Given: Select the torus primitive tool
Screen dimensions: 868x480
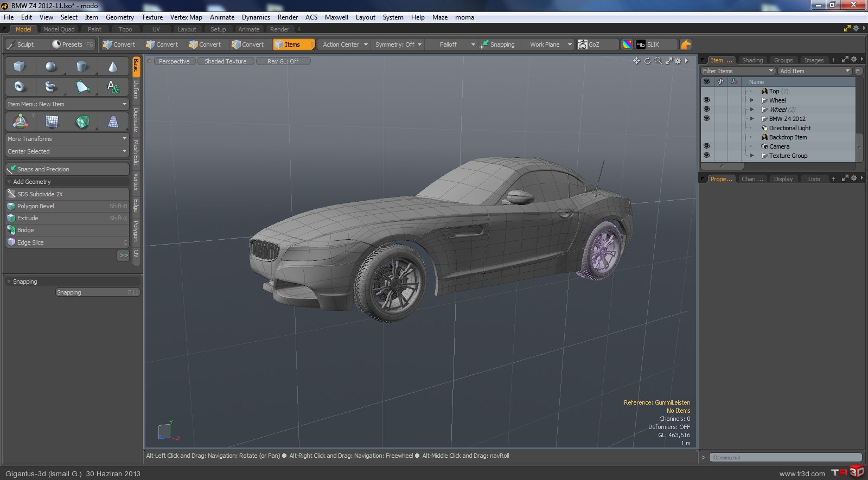Looking at the screenshot, I should [20, 86].
